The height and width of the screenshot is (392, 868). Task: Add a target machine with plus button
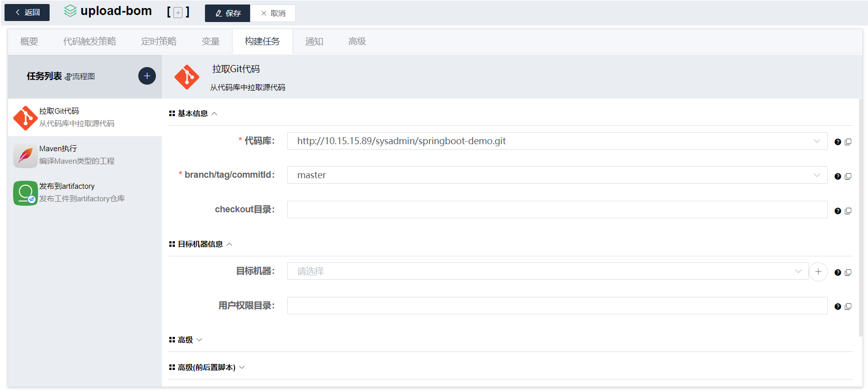(818, 271)
